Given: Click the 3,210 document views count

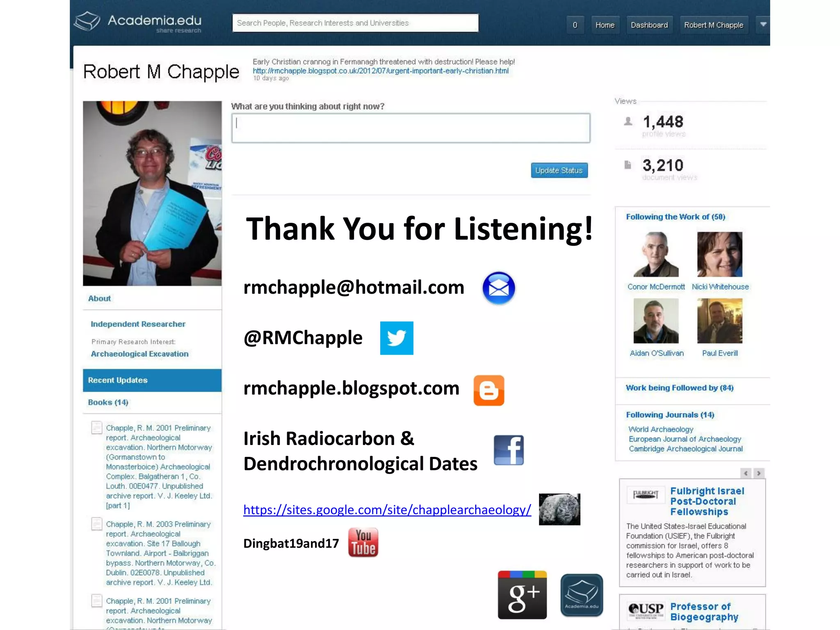Looking at the screenshot, I should [663, 165].
